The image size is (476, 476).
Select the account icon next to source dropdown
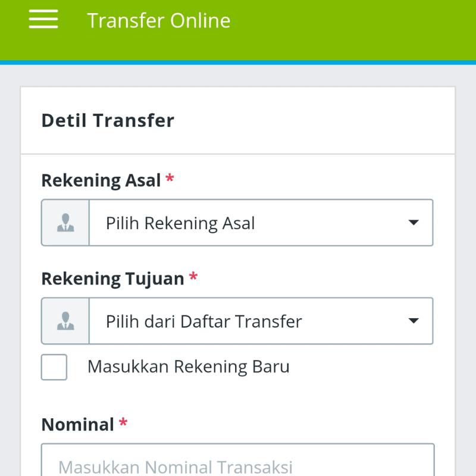pyautogui.click(x=65, y=223)
